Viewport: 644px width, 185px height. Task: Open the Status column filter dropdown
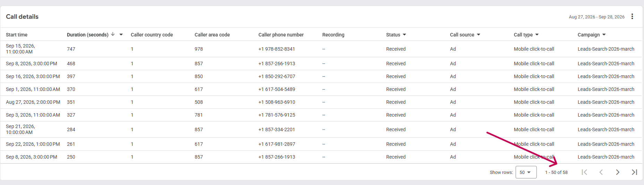click(x=405, y=35)
